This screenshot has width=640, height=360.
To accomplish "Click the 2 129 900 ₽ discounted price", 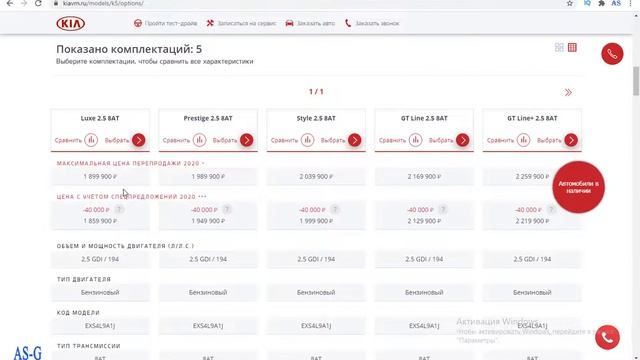I will pos(424,221).
